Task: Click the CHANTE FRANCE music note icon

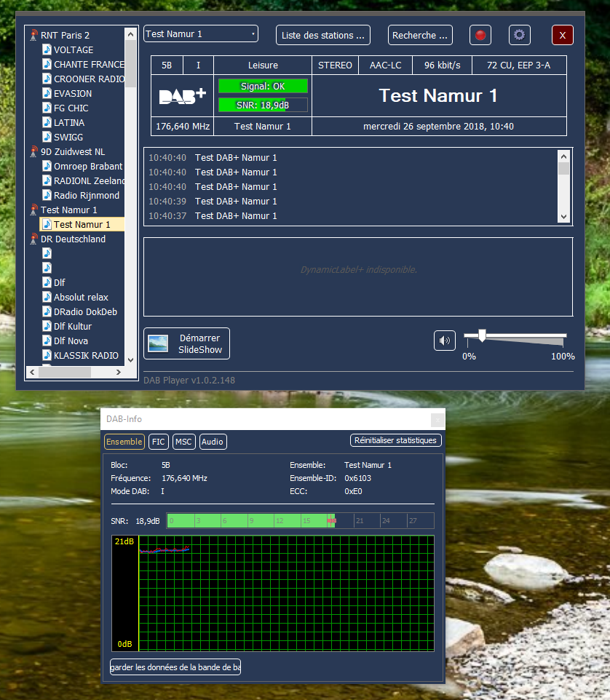Action: (47, 64)
